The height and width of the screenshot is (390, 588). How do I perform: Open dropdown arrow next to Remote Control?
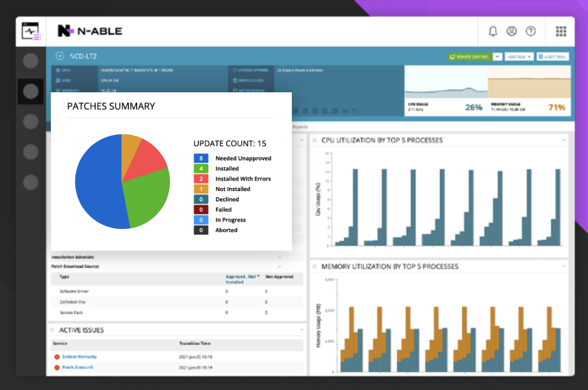tap(497, 57)
